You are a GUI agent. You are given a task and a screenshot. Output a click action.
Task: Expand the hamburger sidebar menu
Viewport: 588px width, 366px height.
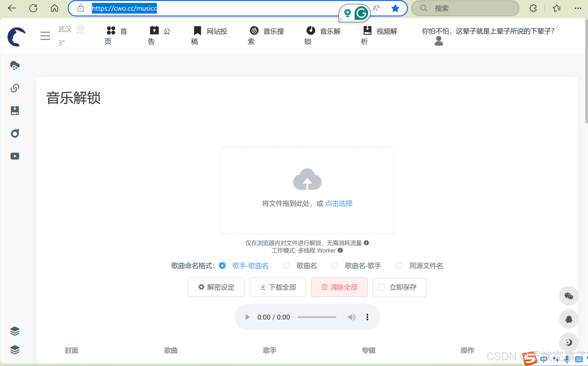(x=45, y=36)
